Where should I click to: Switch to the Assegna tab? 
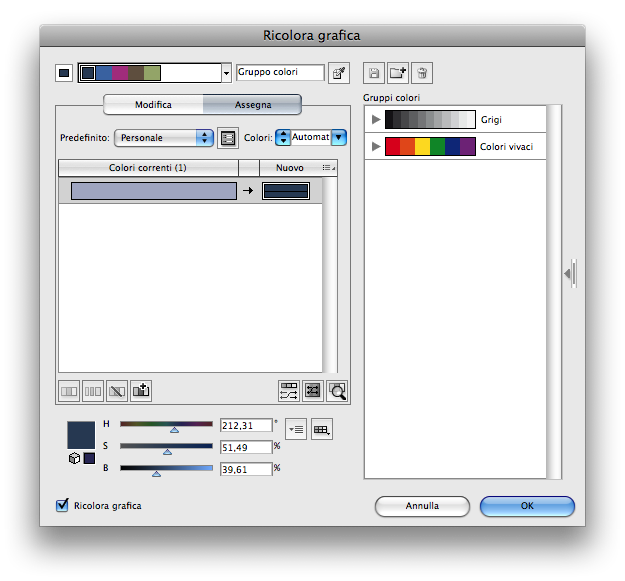[x=252, y=105]
